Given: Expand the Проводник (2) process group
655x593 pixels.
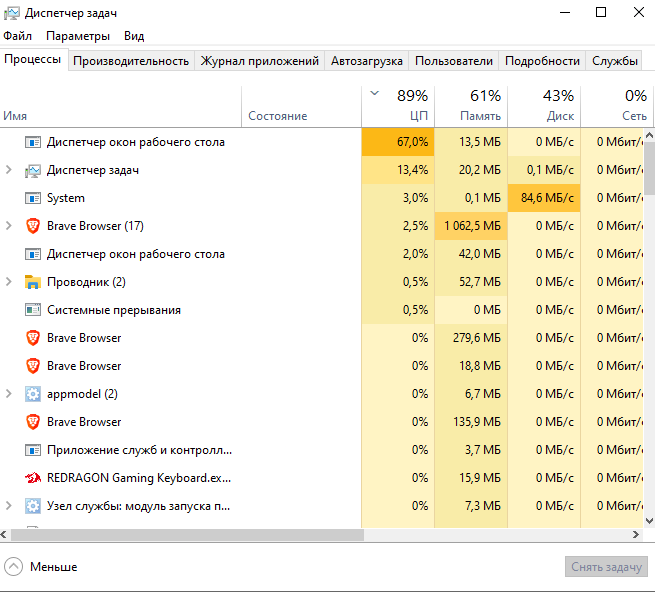Looking at the screenshot, I should pyautogui.click(x=8, y=282).
